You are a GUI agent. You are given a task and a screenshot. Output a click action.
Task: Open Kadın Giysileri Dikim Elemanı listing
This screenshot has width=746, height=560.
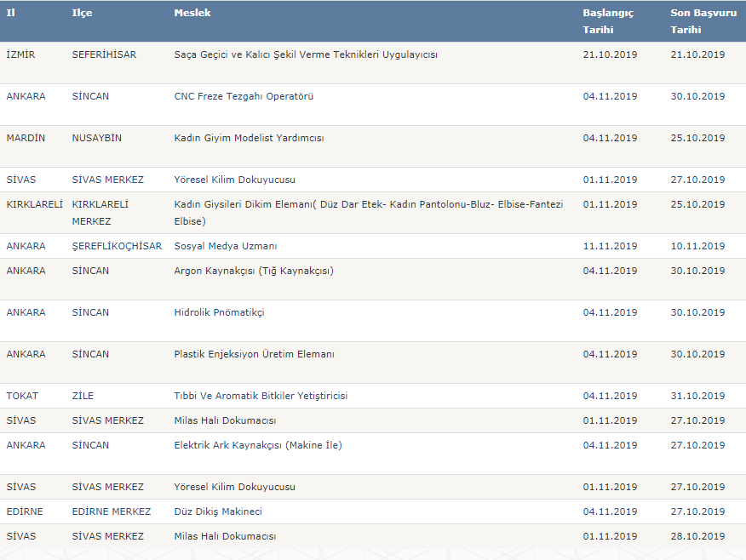(x=368, y=213)
